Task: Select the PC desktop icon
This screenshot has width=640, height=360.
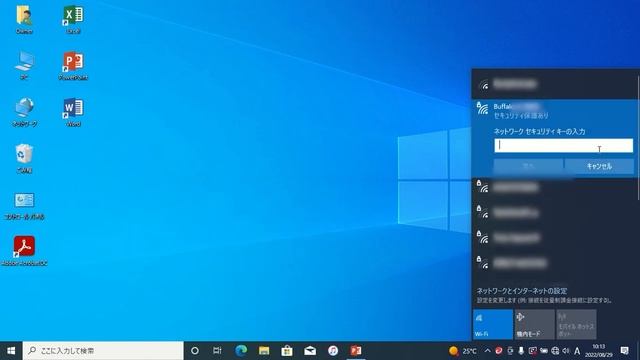Action: [x=24, y=65]
